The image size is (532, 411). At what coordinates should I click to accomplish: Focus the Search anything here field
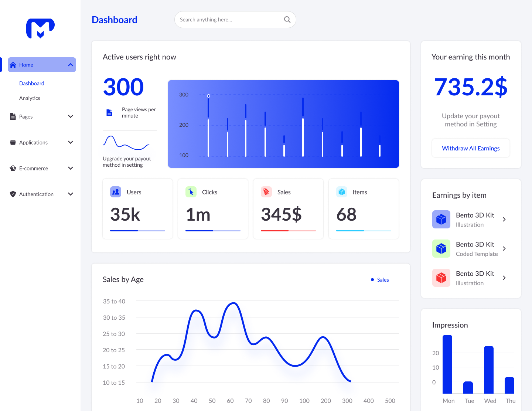pos(235,20)
